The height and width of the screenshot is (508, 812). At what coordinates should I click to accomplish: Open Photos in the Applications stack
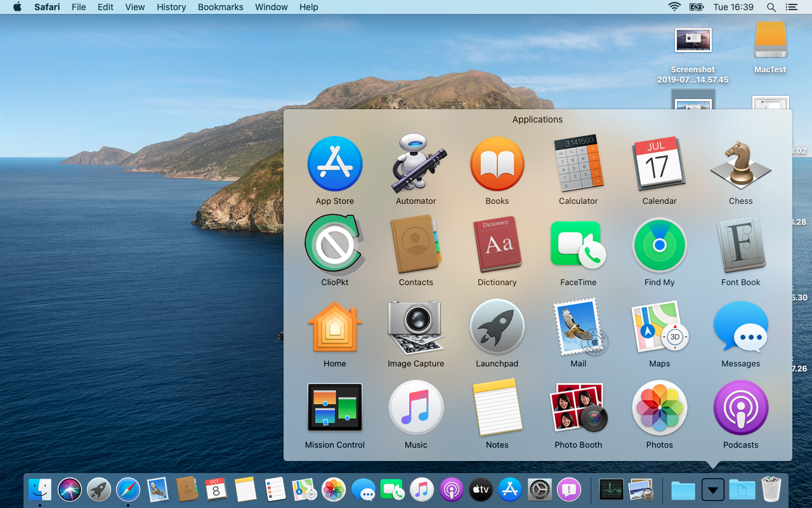660,408
